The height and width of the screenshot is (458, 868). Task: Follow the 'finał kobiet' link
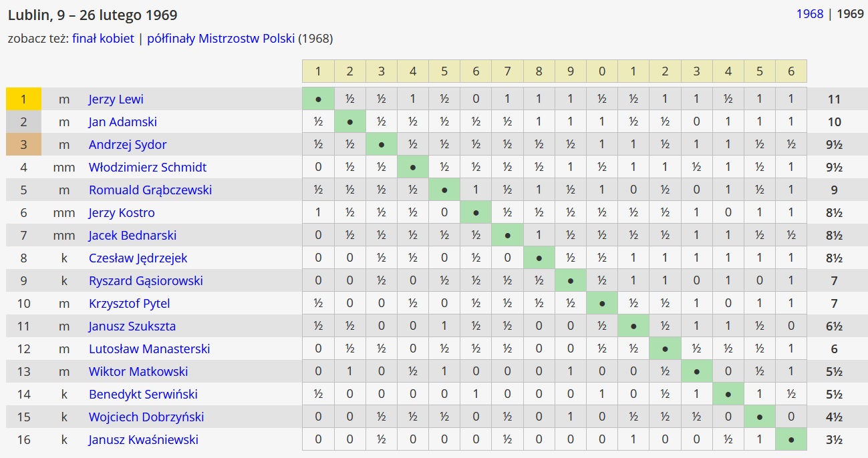click(103, 38)
